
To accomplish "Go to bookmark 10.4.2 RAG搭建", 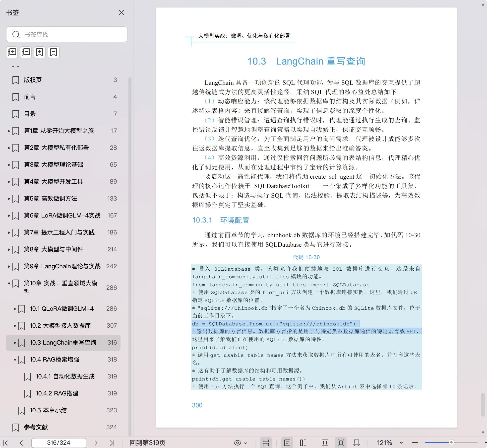I will tap(57, 393).
